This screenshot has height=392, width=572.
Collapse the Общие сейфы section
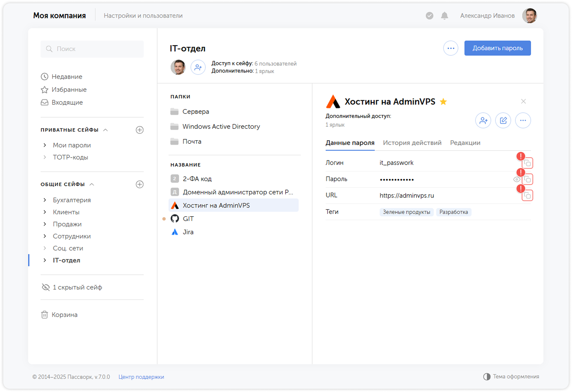coord(92,184)
